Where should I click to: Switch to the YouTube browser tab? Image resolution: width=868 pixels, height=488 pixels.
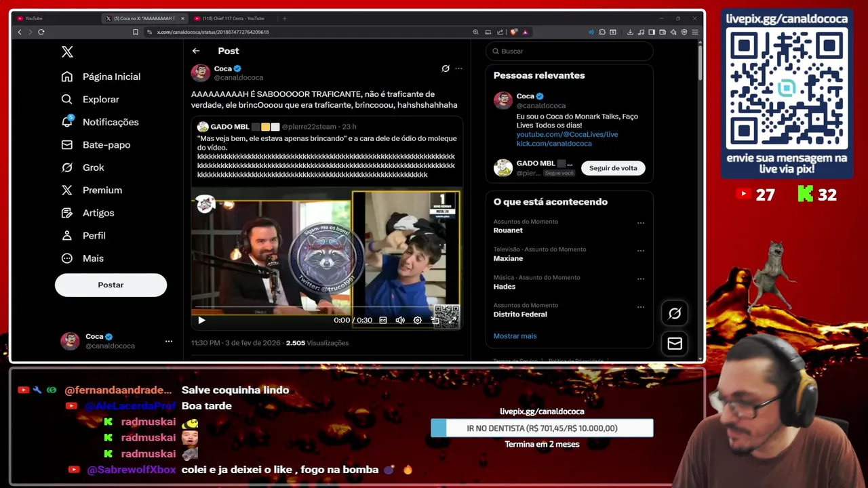coord(56,18)
